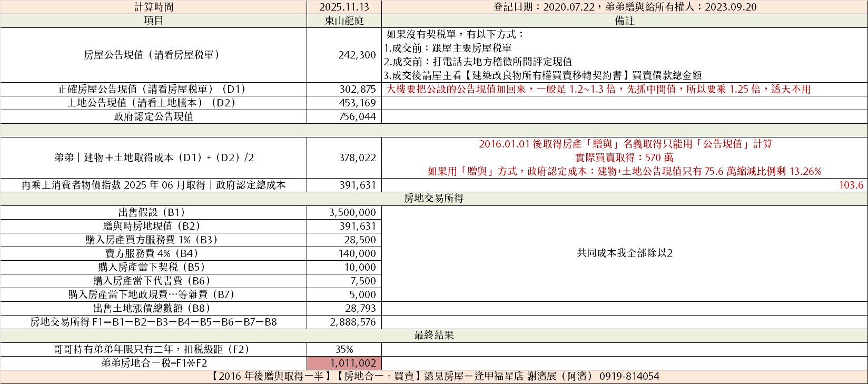This screenshot has height=384, width=868.
Task: Select the note 如果沒有契稅單，有以下方式
Action: 456,34
